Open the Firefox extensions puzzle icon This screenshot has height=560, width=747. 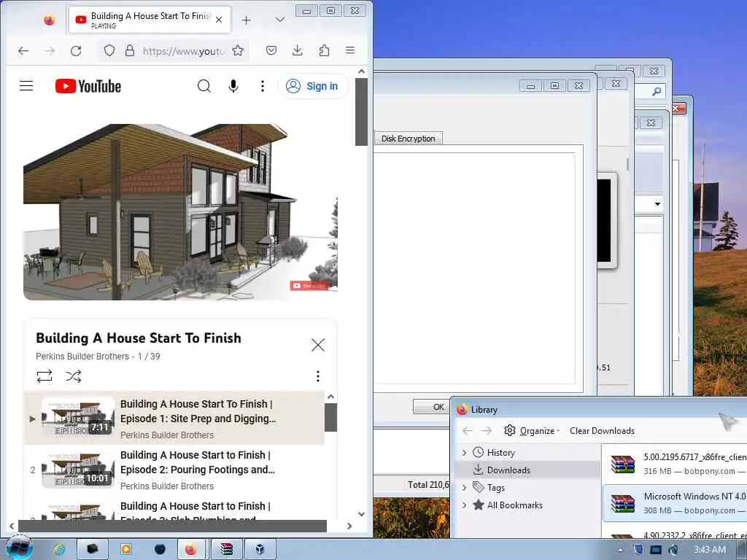click(324, 50)
